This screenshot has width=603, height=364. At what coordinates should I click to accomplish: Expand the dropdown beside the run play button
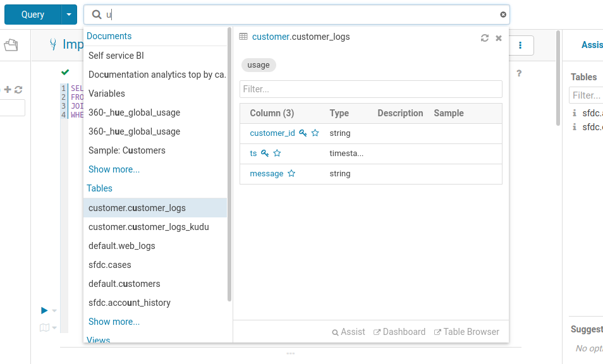54,310
